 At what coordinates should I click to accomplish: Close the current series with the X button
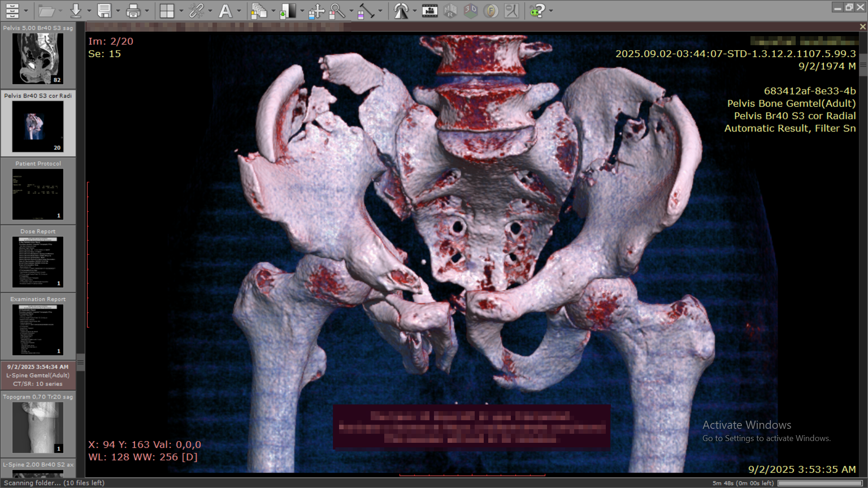(x=863, y=27)
